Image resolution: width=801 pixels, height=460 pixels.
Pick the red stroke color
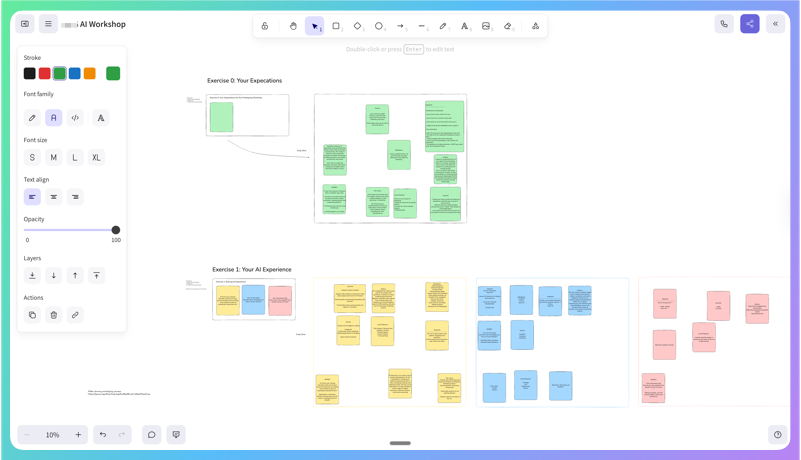pos(44,73)
